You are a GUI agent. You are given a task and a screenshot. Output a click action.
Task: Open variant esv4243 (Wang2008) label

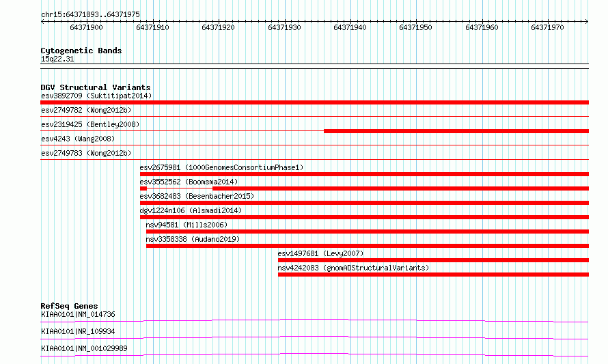click(78, 139)
